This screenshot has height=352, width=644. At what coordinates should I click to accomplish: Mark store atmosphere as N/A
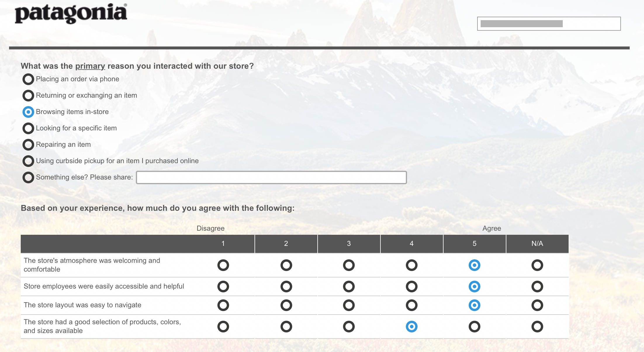pyautogui.click(x=537, y=265)
